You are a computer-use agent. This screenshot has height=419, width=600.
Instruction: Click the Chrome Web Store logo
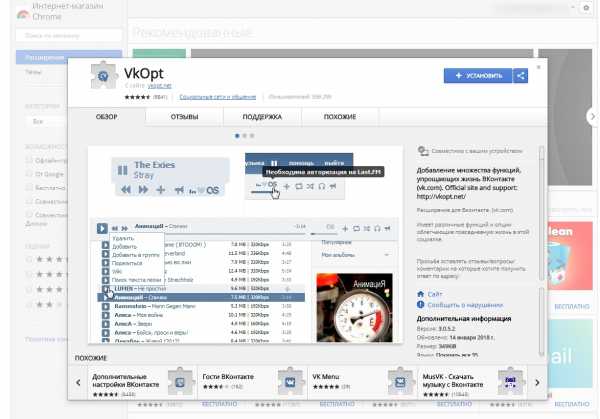pyautogui.click(x=23, y=15)
